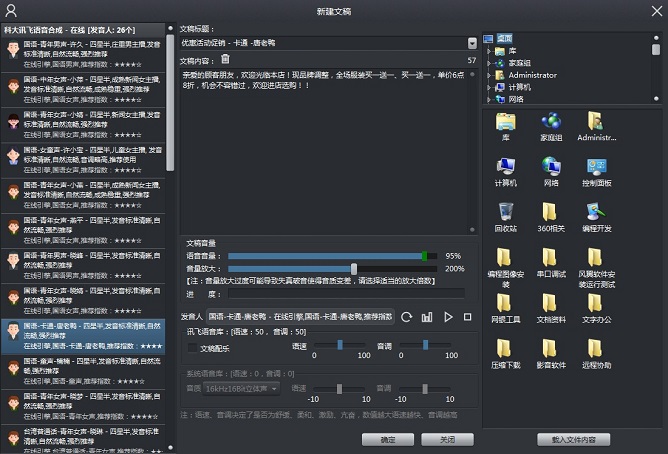Open the 编程图像安装 folder
The width and height of the screenshot is (668, 454).
click(x=506, y=267)
